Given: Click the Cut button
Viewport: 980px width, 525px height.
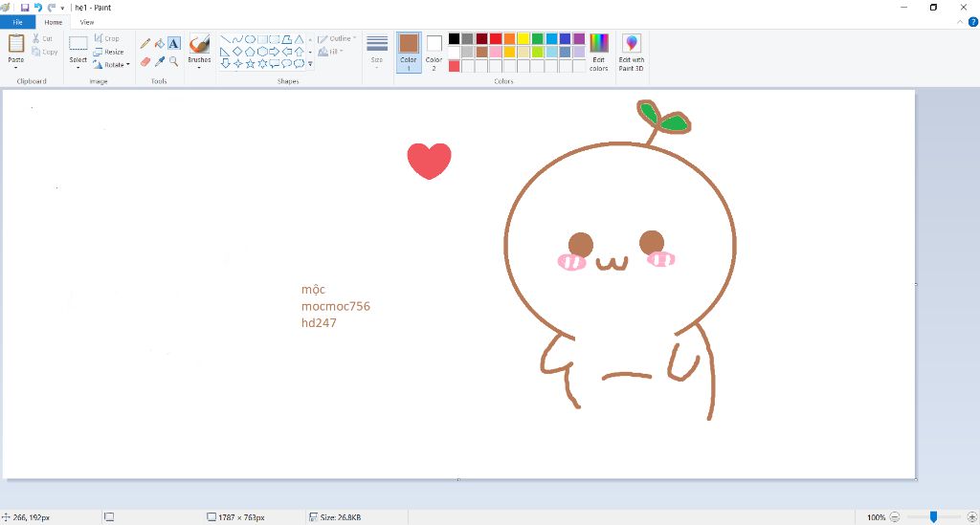Looking at the screenshot, I should pyautogui.click(x=42, y=38).
